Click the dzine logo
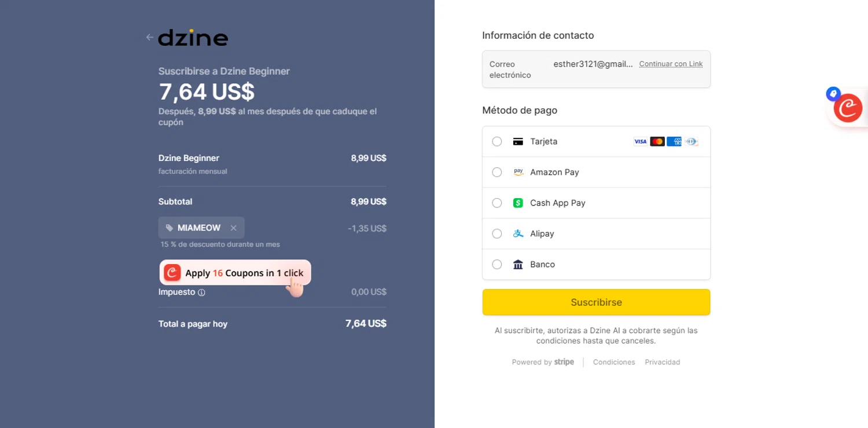Viewport: 868px width, 428px height. coord(193,38)
